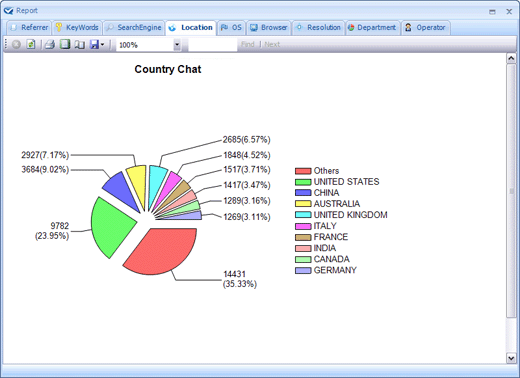Screen dimensions: 520x378
Task: Click the ITALY magenta legend swatch
Action: [x=303, y=226]
